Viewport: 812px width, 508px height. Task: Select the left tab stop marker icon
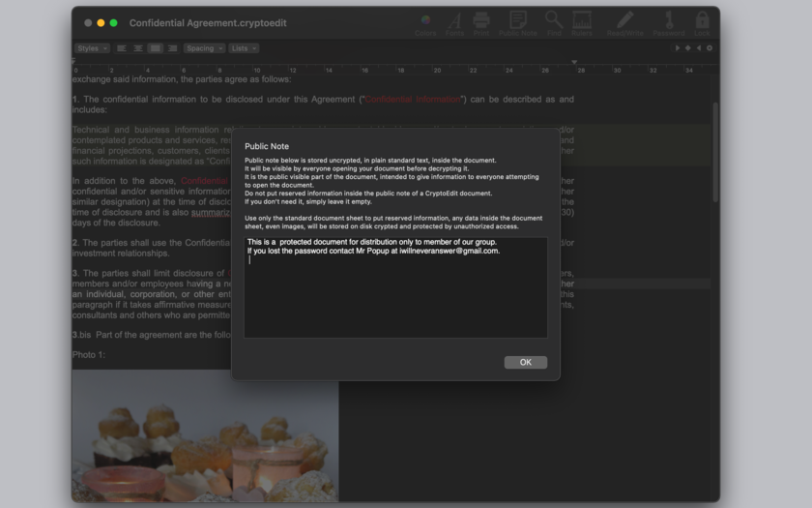[x=677, y=48]
